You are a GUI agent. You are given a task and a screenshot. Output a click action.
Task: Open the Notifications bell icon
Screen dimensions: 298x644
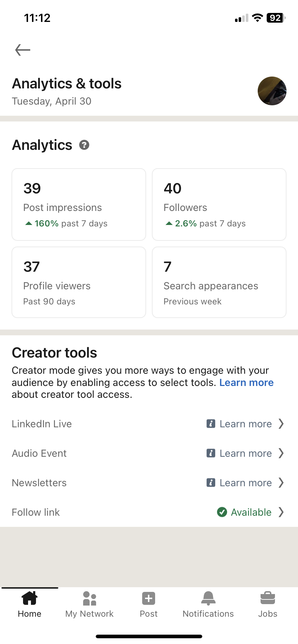(x=208, y=598)
